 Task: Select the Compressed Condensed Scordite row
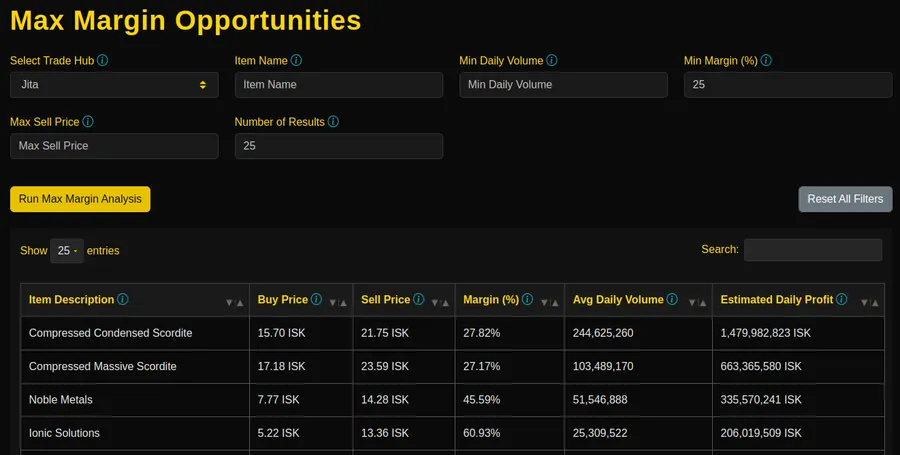click(x=110, y=332)
